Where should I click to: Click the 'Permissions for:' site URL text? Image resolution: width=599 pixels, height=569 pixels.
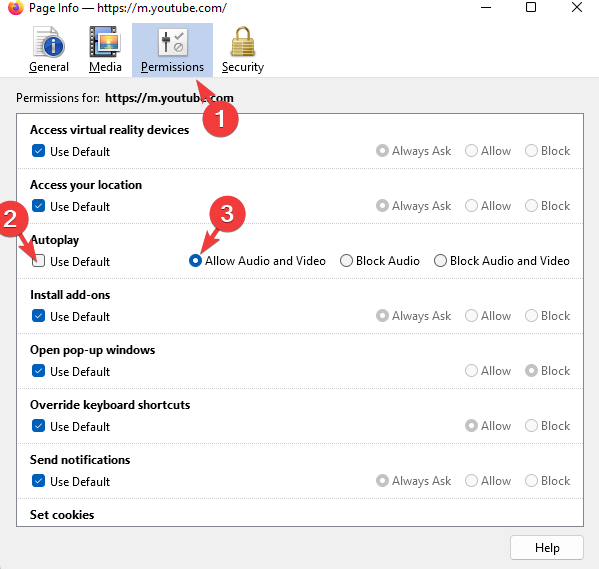pyautogui.click(x=169, y=98)
